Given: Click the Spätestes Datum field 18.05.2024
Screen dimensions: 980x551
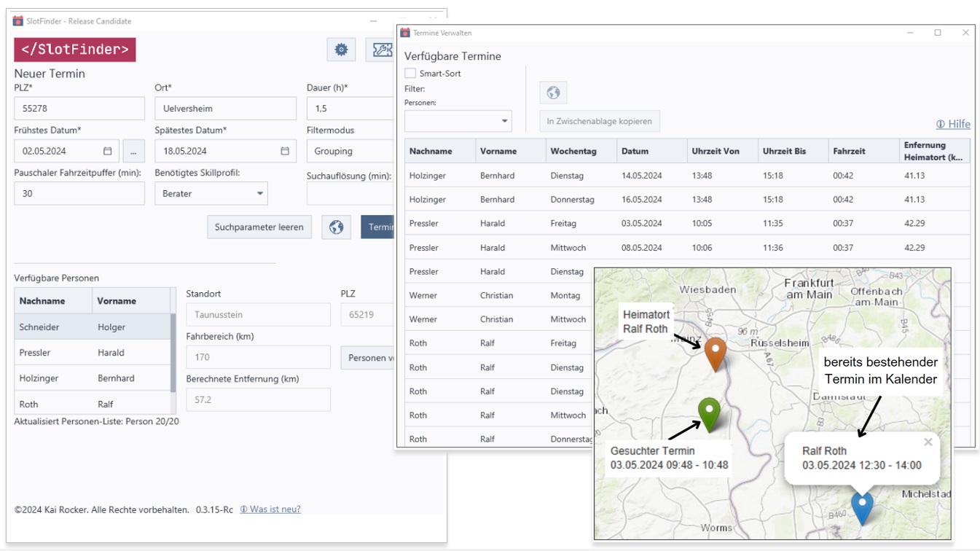Looking at the screenshot, I should click(x=226, y=151).
